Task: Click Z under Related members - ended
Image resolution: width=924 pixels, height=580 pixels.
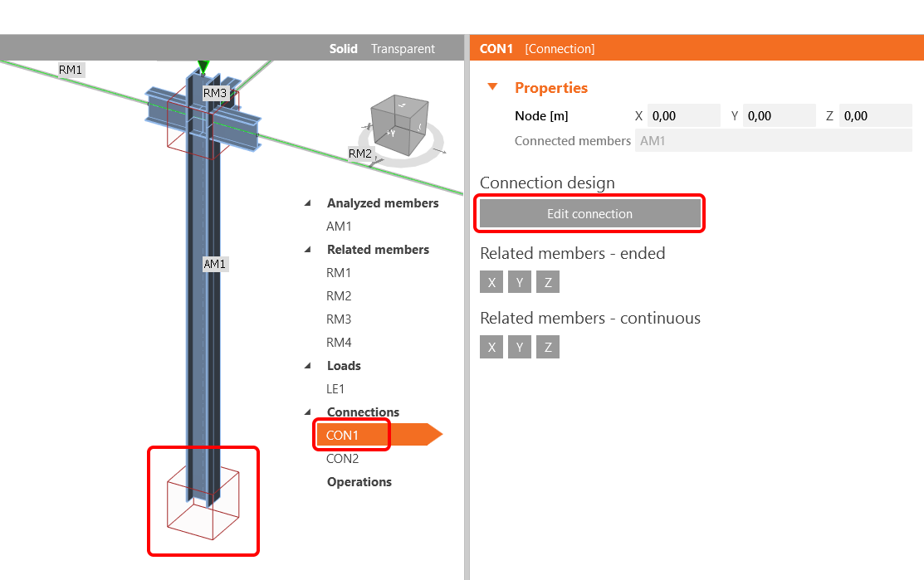Action: (548, 282)
